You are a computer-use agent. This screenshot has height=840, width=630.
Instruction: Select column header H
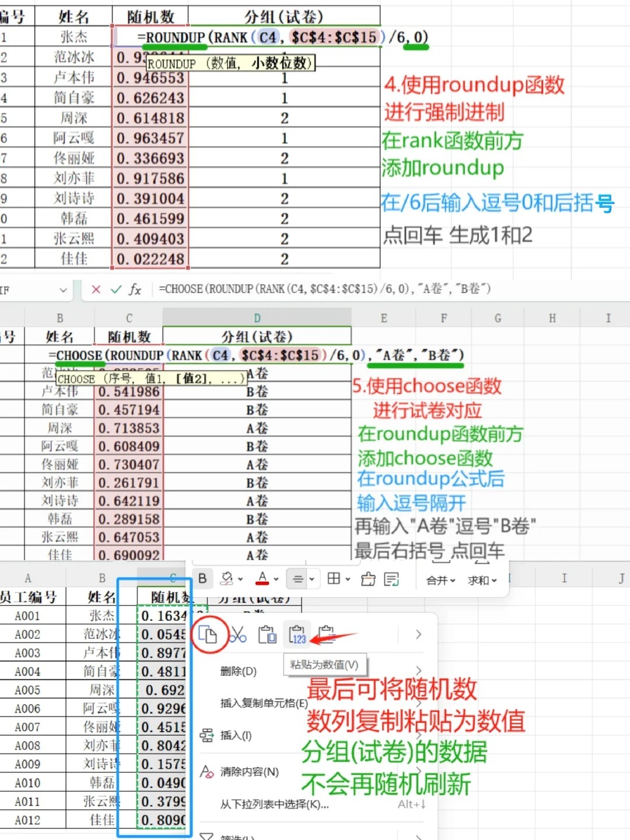pyautogui.click(x=552, y=318)
